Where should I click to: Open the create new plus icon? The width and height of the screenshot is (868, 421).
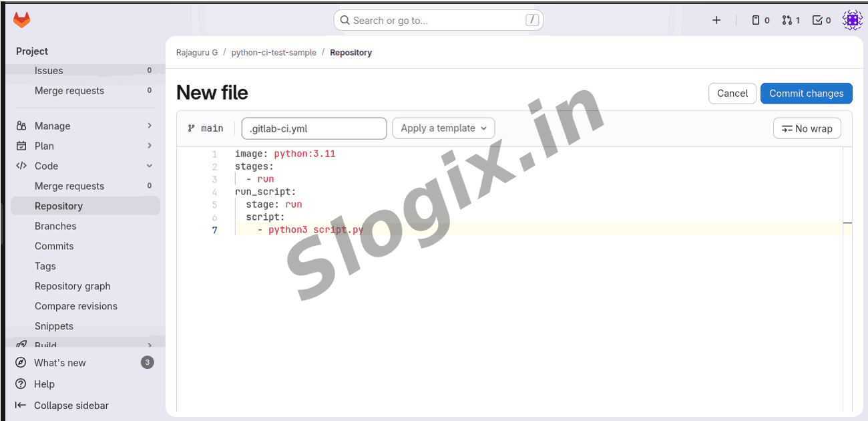point(716,21)
